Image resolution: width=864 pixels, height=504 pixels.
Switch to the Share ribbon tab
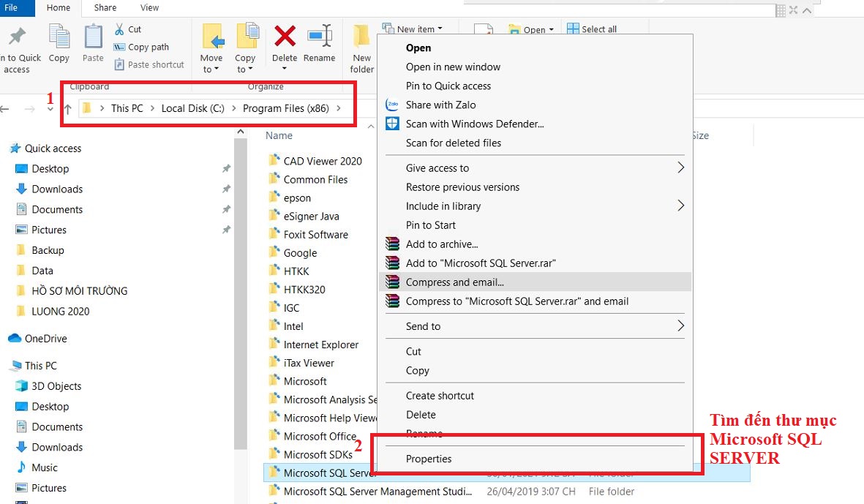[105, 8]
